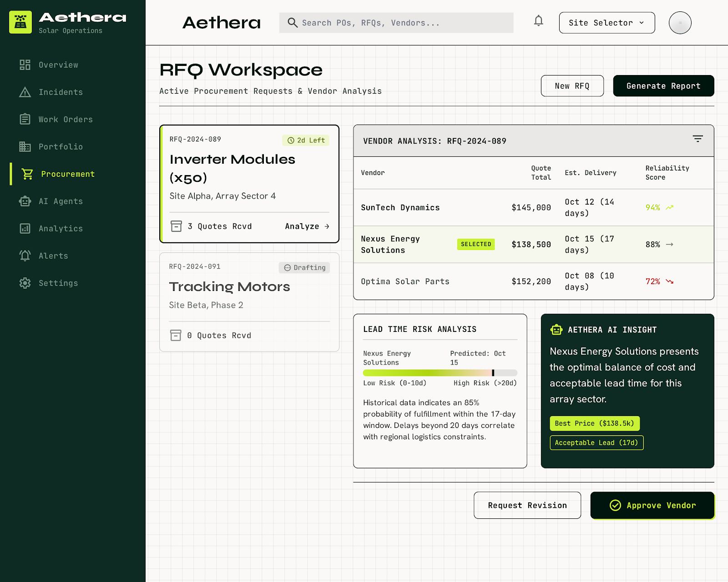Click the $138,500 quote total
This screenshot has width=728, height=582.
pyautogui.click(x=531, y=245)
